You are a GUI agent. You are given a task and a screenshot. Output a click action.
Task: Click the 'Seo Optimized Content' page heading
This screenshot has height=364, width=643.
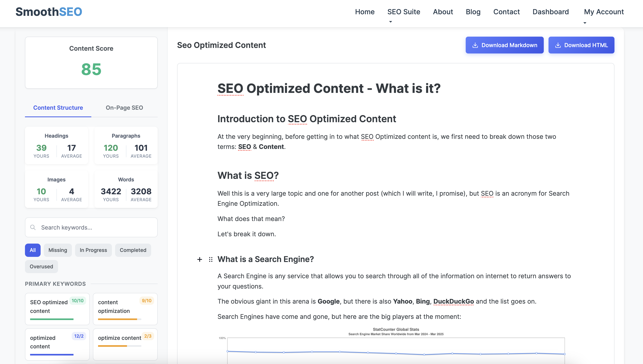coord(221,45)
